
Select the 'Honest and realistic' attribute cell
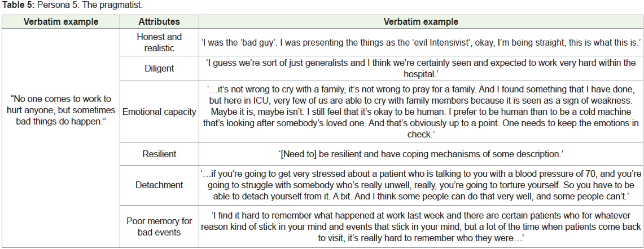159,42
